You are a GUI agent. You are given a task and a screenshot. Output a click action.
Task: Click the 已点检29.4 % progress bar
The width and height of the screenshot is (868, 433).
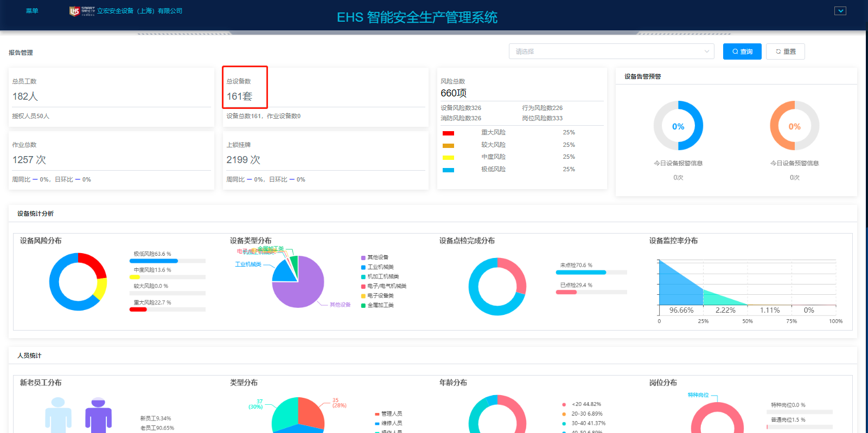pos(591,292)
